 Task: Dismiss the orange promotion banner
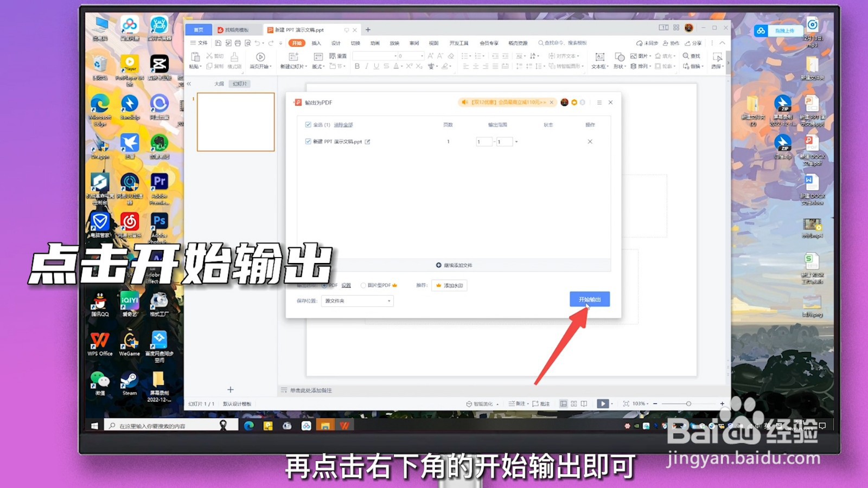552,102
